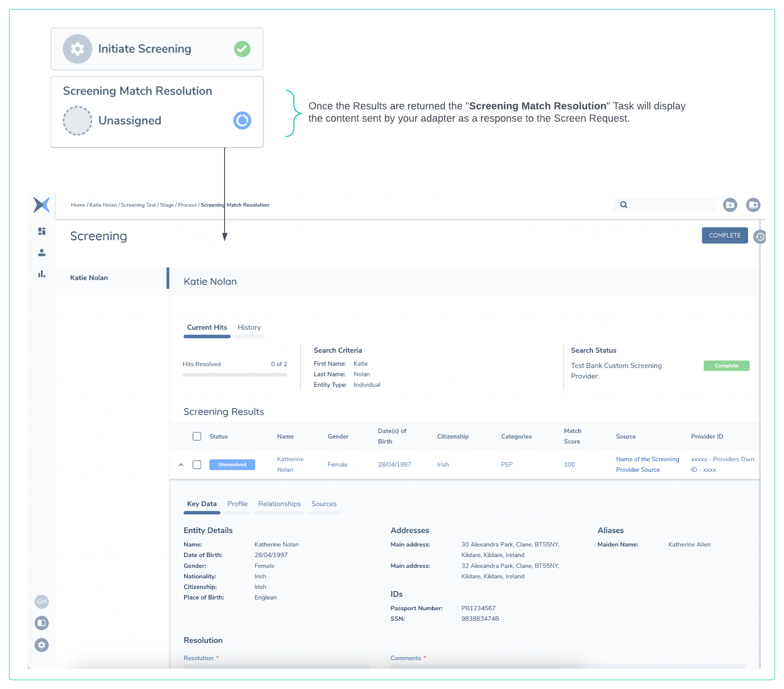This screenshot has width=784, height=689.
Task: Select Katie Nolan in the left list
Action: [89, 278]
